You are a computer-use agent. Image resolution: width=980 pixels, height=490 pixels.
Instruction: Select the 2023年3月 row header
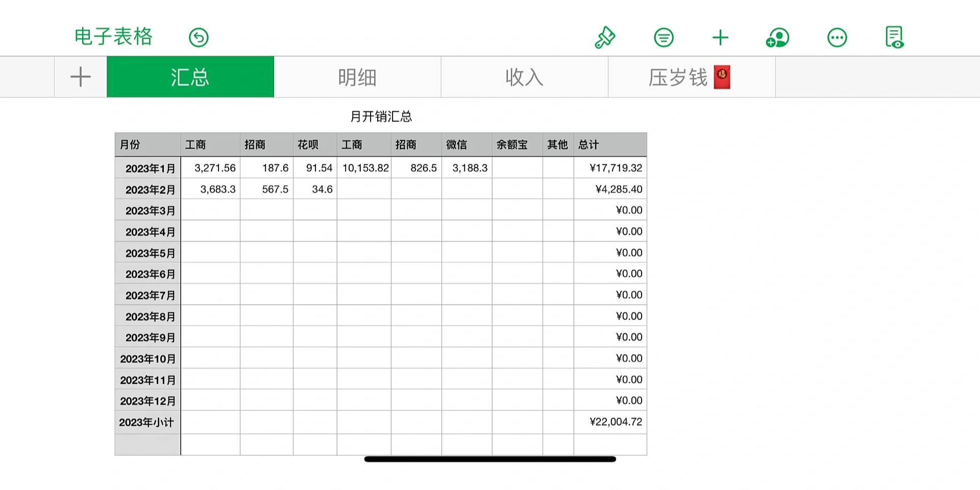tap(148, 210)
